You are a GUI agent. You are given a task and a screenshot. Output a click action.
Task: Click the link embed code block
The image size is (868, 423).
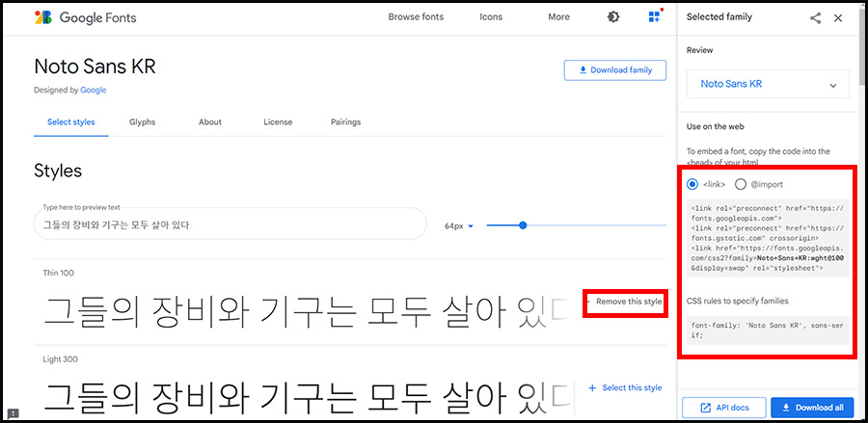[768, 238]
